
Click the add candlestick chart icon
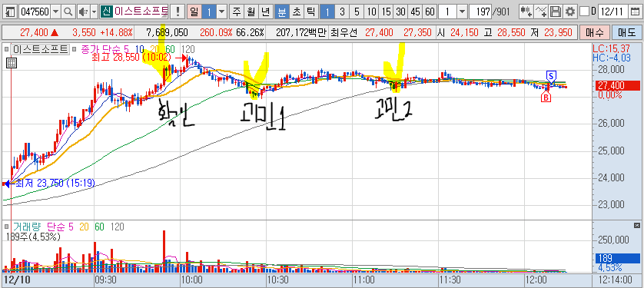[x=526, y=12]
